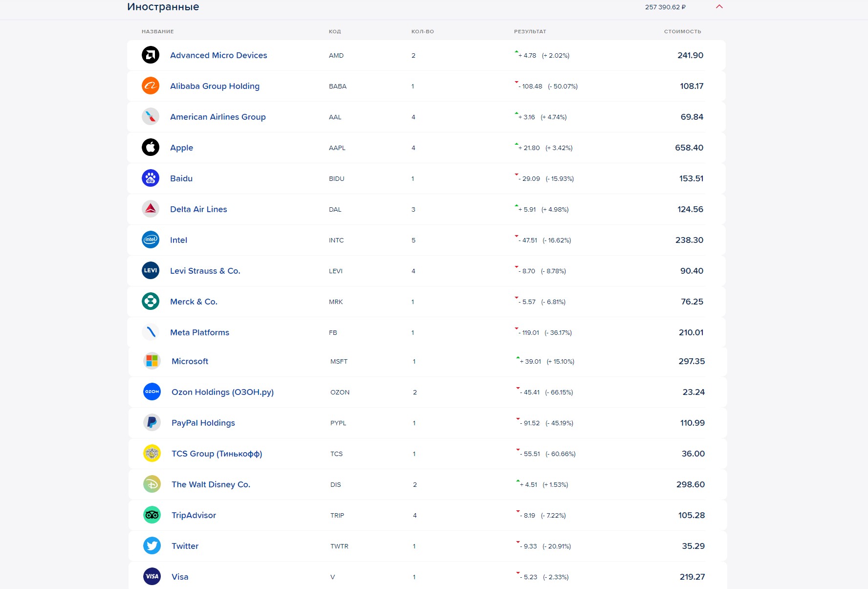This screenshot has width=868, height=589.
Task: Click the PayPal Holdings logo icon
Action: (152, 422)
